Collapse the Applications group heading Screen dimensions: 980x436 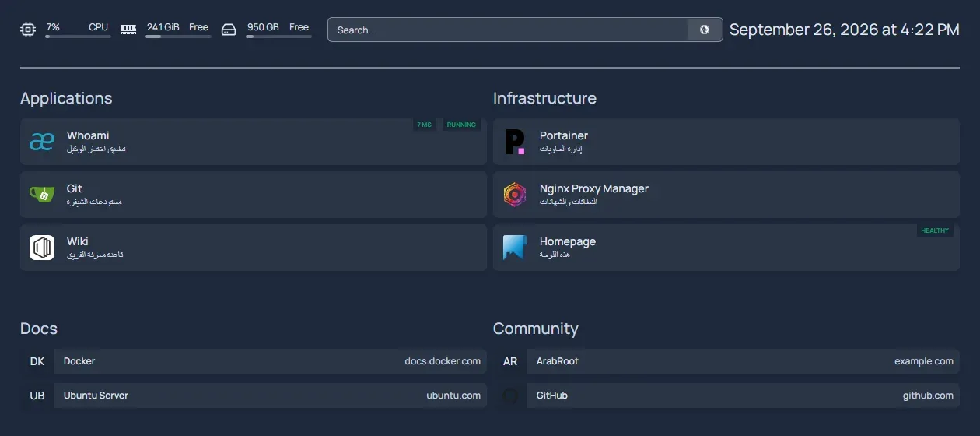[66, 98]
